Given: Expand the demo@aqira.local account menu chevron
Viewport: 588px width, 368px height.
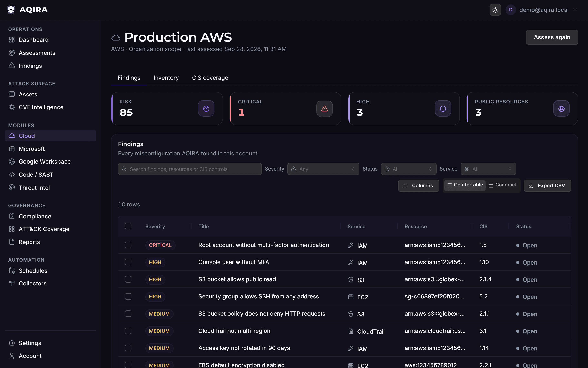Looking at the screenshot, I should (x=575, y=10).
